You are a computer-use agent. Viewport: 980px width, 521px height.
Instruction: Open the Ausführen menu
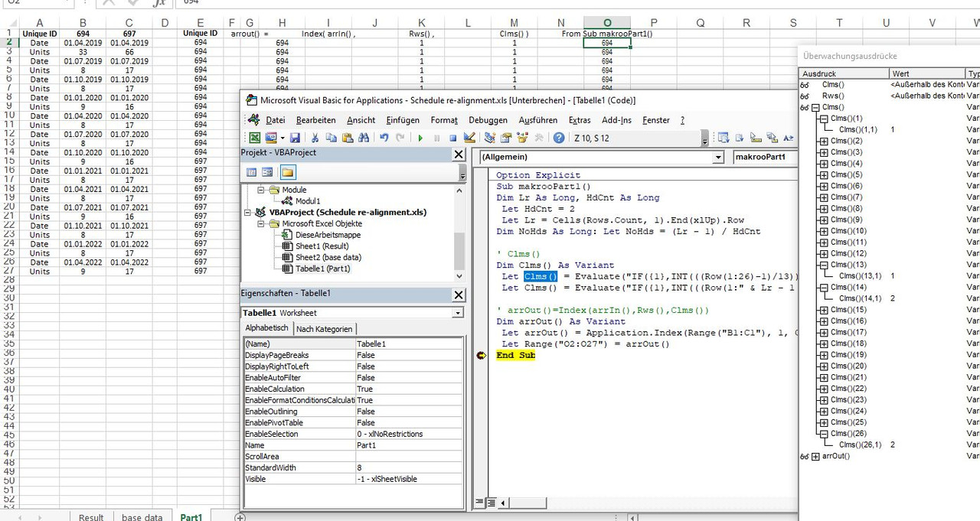(x=538, y=120)
